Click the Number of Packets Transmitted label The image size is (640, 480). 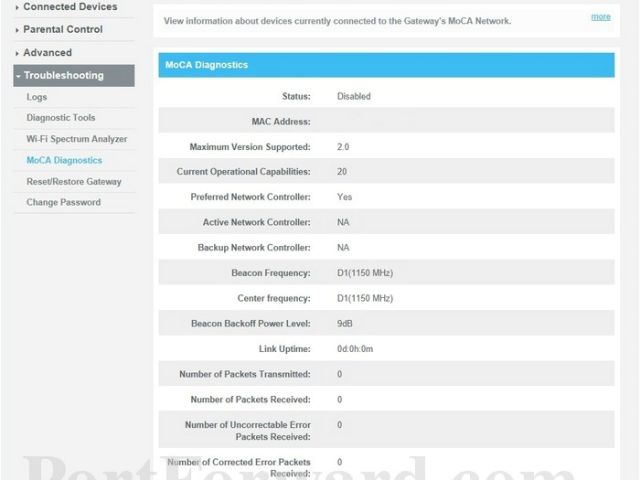pyautogui.click(x=244, y=374)
